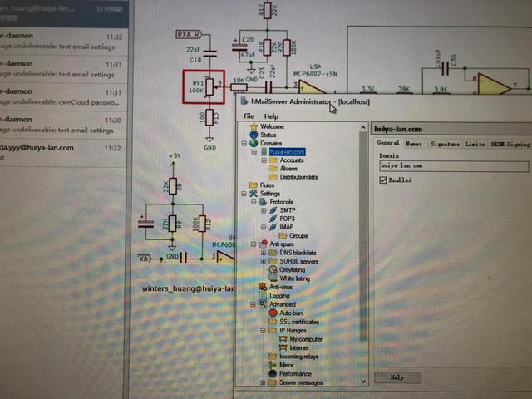Switch to the DKIM Signing tab
This screenshot has width=532, height=399.
click(x=510, y=144)
